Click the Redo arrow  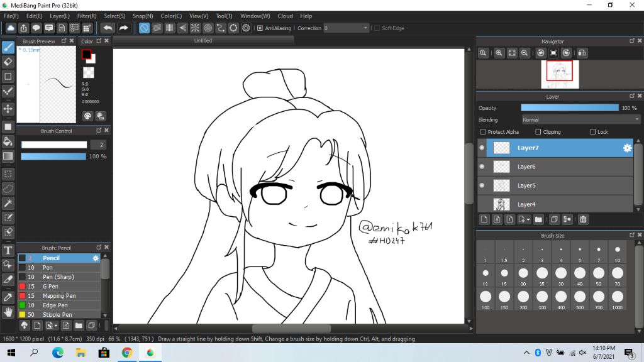coord(123,28)
